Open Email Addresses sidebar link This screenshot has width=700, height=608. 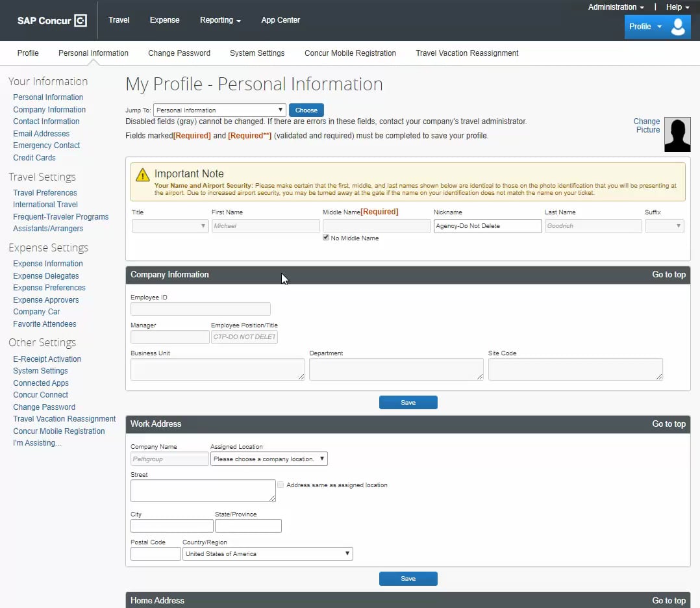[x=41, y=134]
